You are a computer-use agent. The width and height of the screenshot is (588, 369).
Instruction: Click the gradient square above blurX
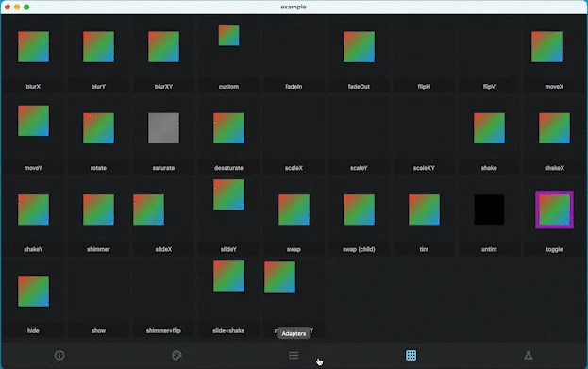pos(33,46)
